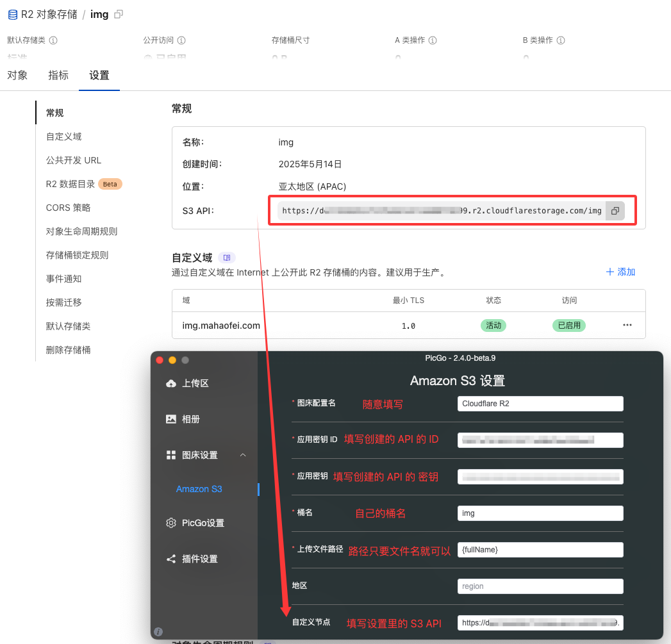Click the 活动 status badge
Viewport: 671px width, 644px height.
pyautogui.click(x=493, y=326)
